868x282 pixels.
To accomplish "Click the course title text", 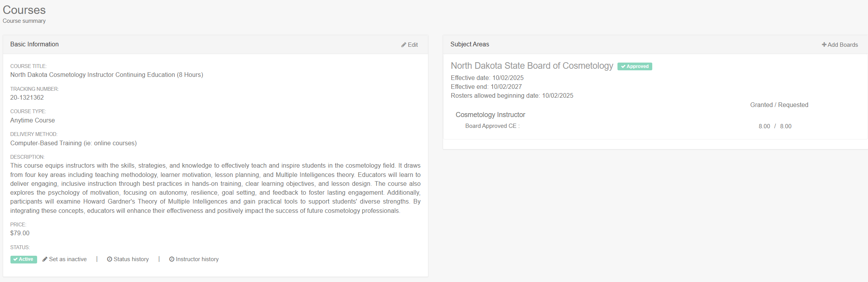I will click(106, 75).
